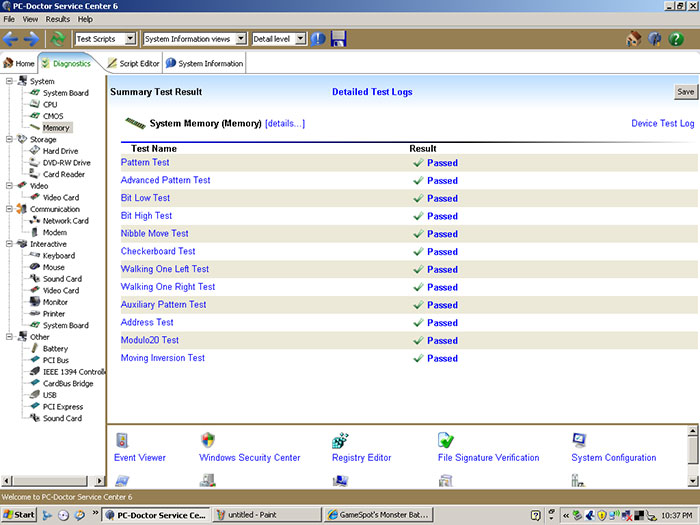Open the Windows Security Center shield icon
Screen dimensions: 700x525
click(208, 440)
